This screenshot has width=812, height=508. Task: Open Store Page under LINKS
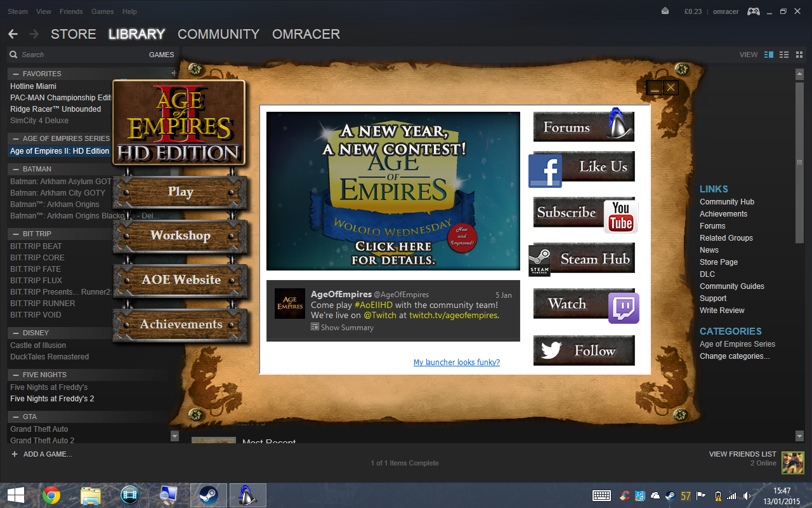pos(719,262)
